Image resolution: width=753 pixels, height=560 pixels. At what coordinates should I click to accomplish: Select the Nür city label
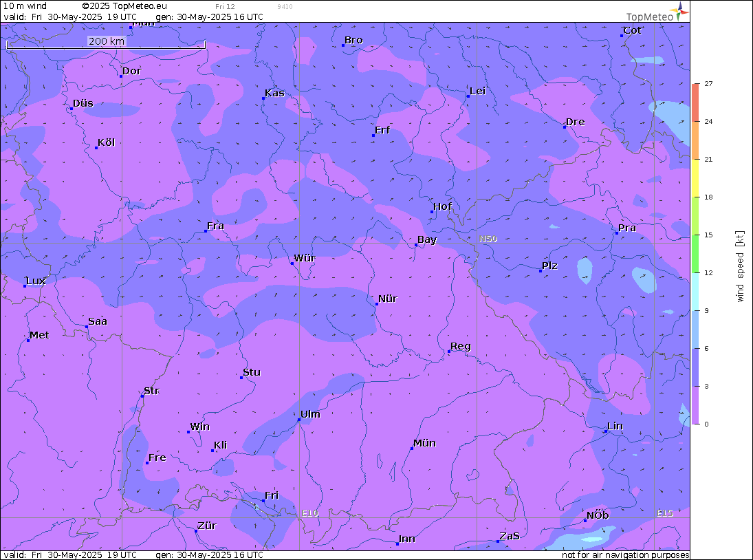(388, 299)
